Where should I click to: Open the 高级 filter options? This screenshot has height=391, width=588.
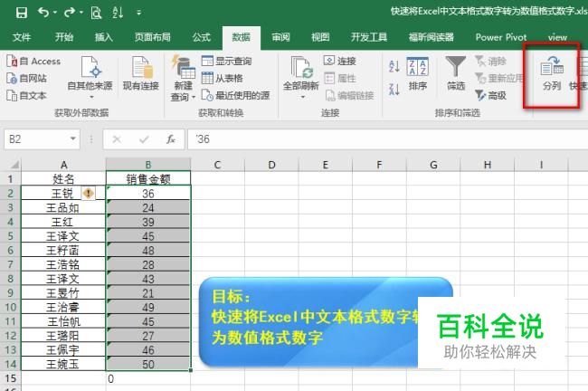[x=491, y=95]
